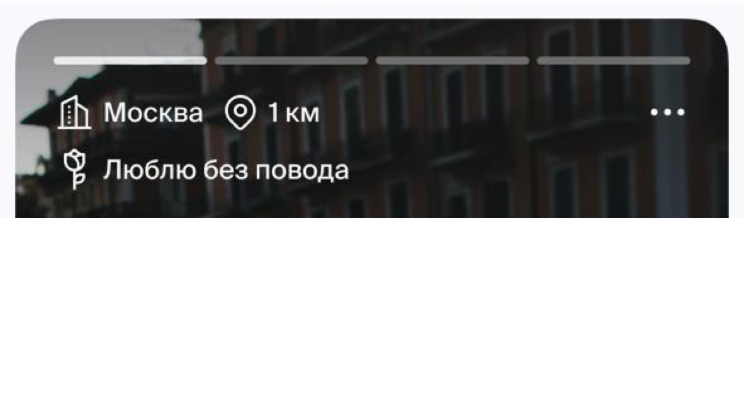Select the first highlighted photo progress bar
The height and width of the screenshot is (402, 748).
(130, 61)
